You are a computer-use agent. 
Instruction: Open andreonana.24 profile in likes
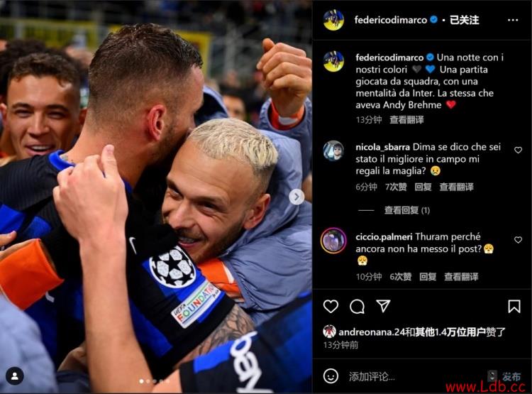point(372,332)
